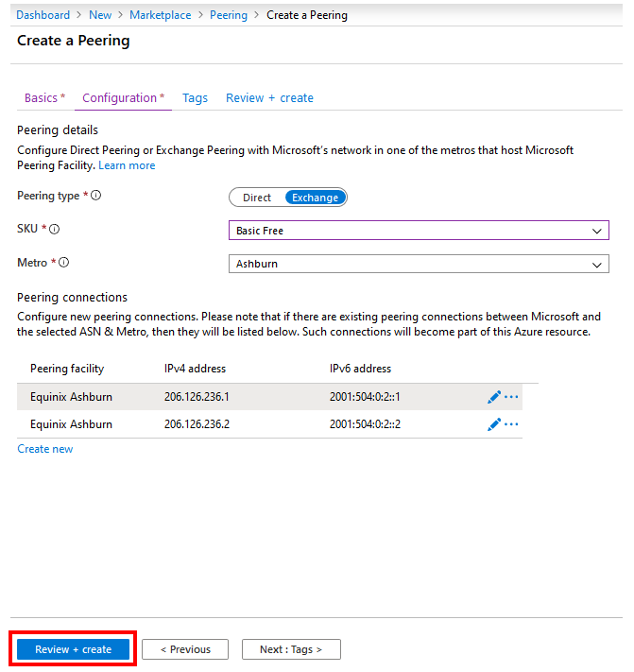The image size is (634, 672).
Task: Open the Metro dropdown showing Ashburn
Action: click(419, 264)
